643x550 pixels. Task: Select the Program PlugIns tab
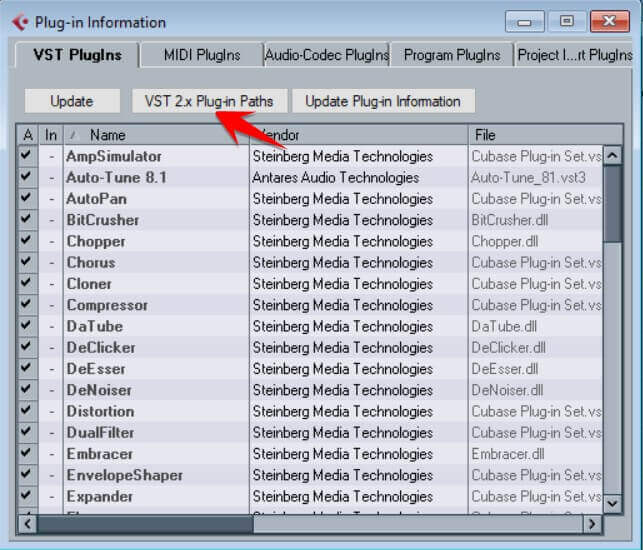click(x=452, y=55)
